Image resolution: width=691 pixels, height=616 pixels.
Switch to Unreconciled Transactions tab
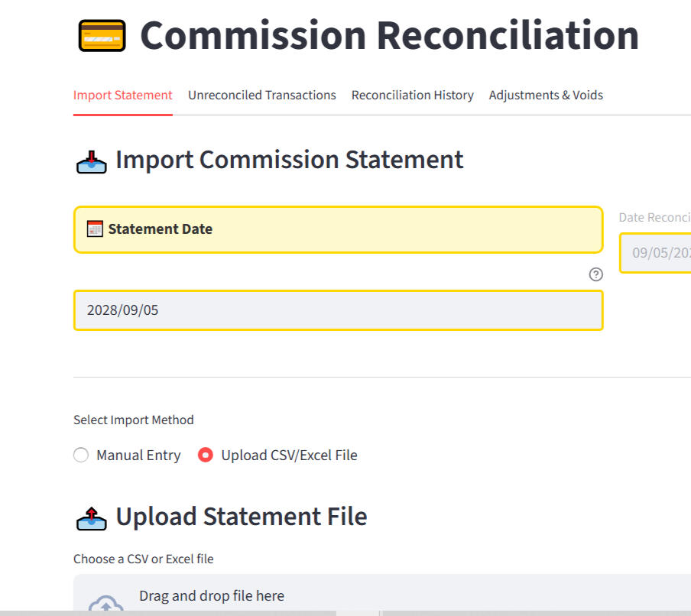262,96
